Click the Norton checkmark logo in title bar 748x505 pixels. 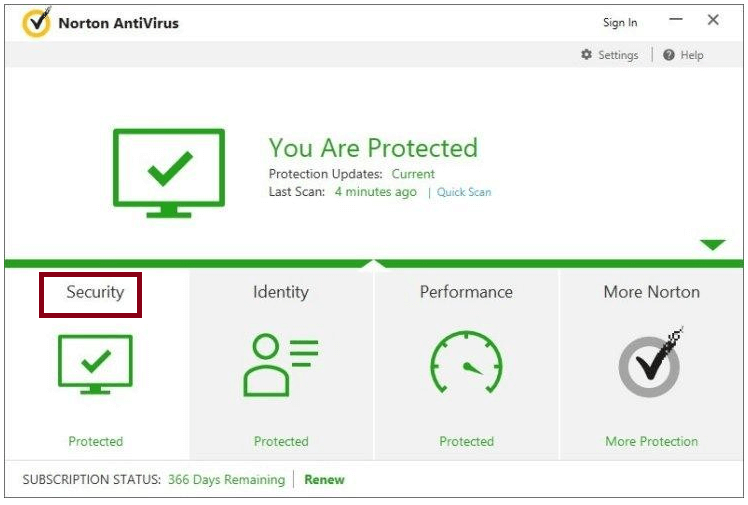click(37, 21)
